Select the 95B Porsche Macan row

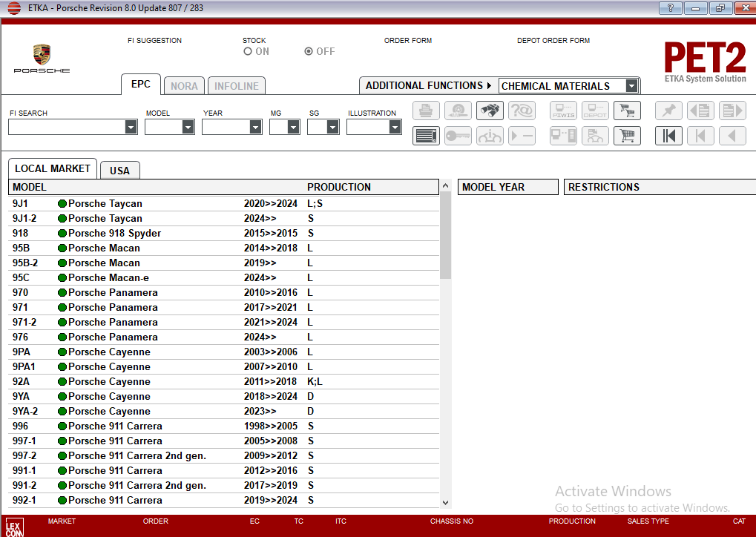pos(224,248)
